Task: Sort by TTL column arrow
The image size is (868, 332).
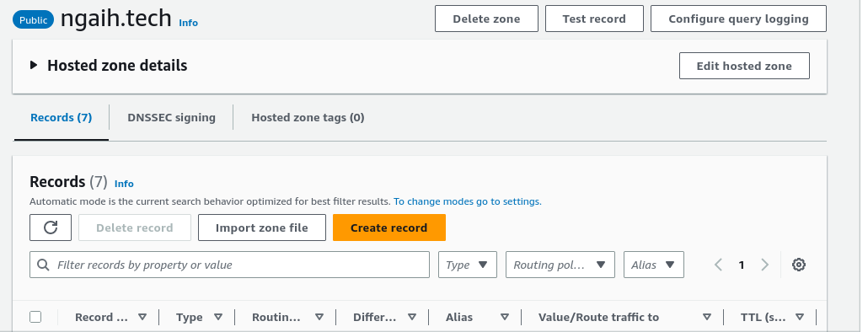Action: 800,317
